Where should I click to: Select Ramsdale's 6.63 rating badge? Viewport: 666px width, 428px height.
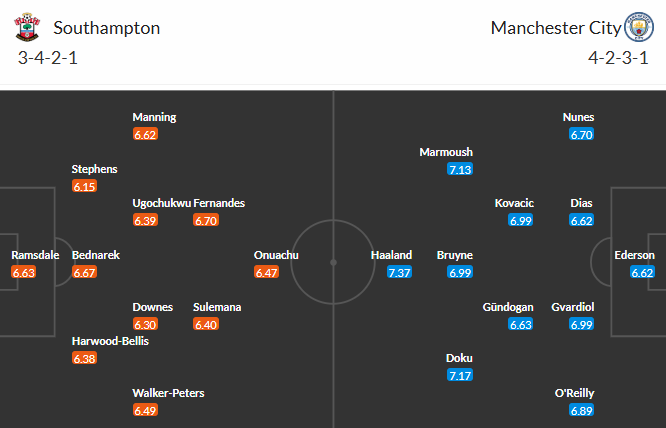(24, 272)
